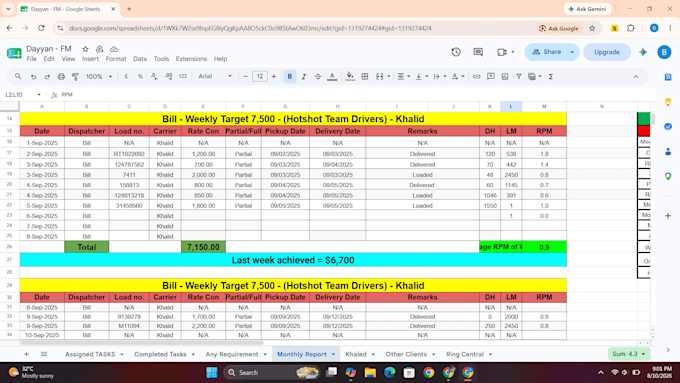Open the Share options dropdown arrow
This screenshot has height=383, width=680.
click(572, 52)
